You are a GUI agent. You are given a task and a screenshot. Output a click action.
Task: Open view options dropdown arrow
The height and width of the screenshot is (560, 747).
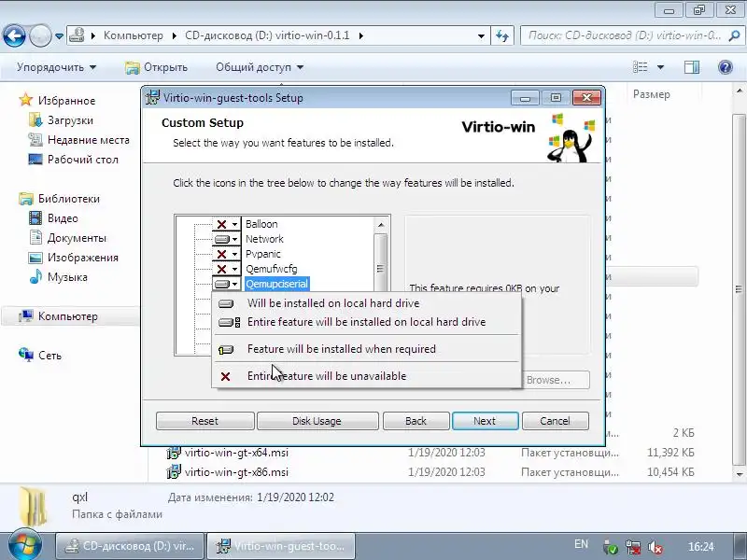[x=661, y=67]
